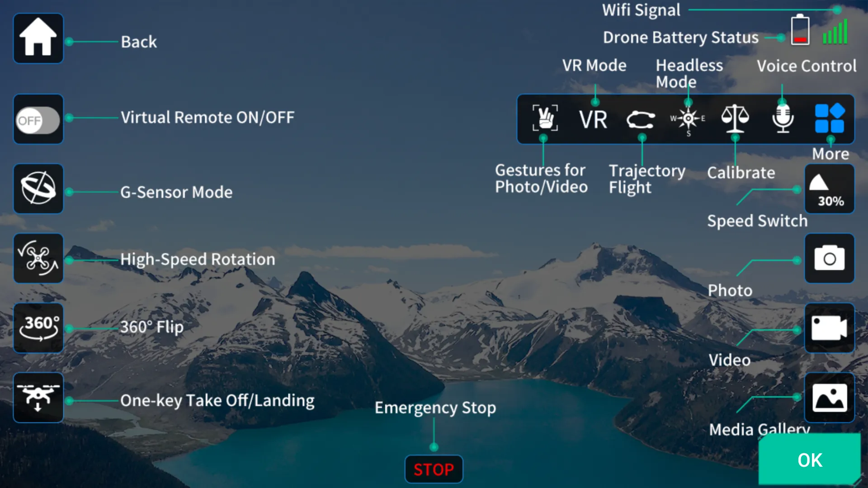Switch to VR Mode
The width and height of the screenshot is (868, 488).
click(592, 118)
